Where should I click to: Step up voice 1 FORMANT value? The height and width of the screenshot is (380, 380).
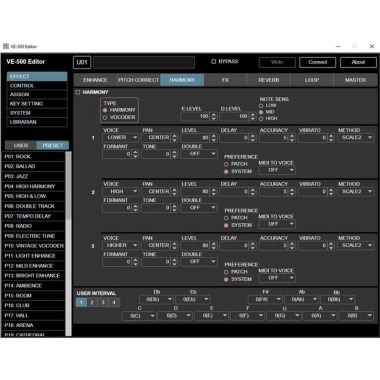(135, 152)
